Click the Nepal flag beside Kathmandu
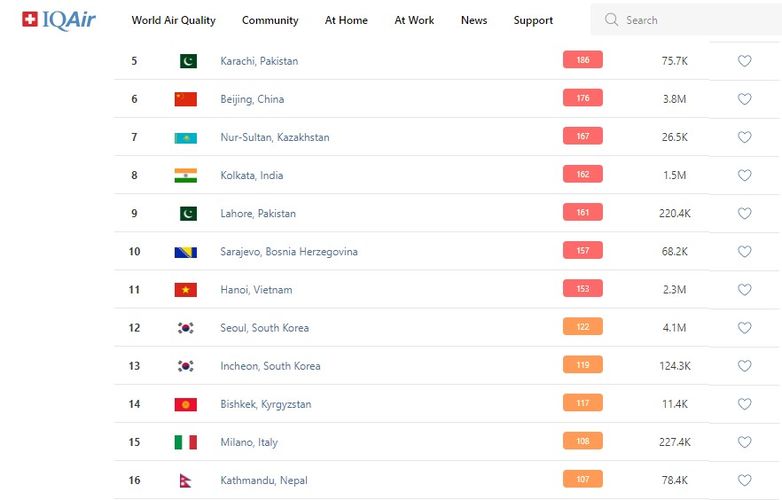The height and width of the screenshot is (500, 782). [185, 480]
